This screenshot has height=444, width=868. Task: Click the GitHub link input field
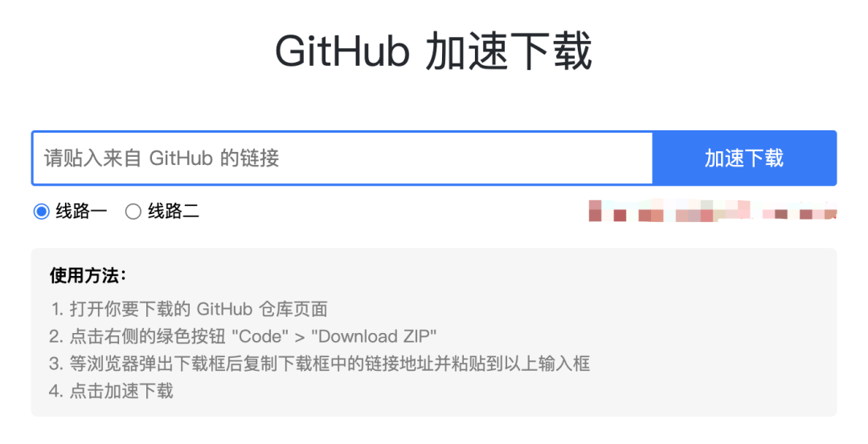(342, 158)
